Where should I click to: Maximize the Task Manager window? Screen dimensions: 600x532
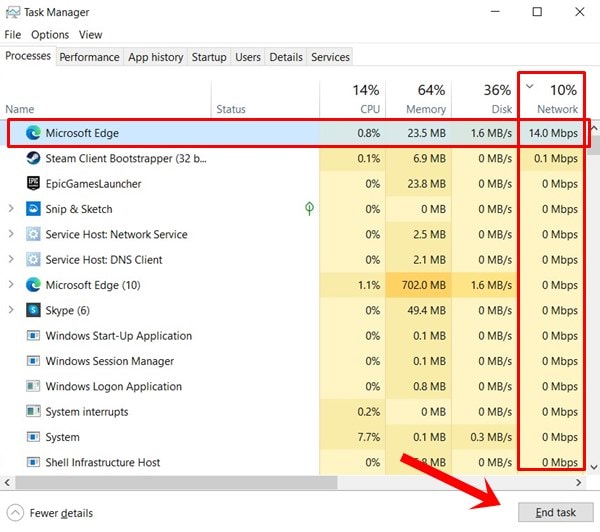(537, 12)
